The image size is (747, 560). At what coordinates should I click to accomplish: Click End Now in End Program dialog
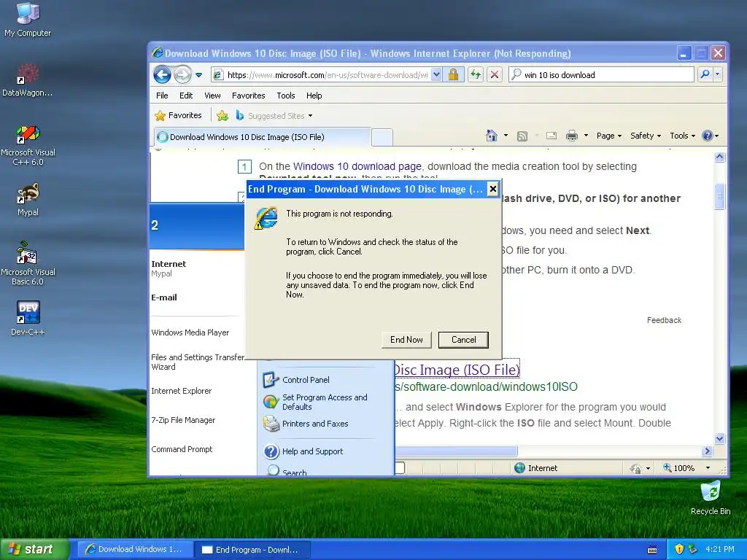coord(406,340)
